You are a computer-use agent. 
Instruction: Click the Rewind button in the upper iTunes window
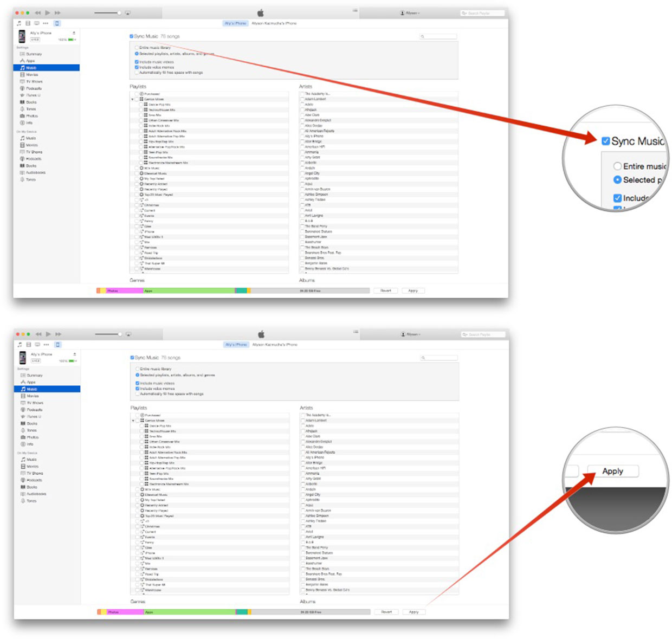coord(37,12)
